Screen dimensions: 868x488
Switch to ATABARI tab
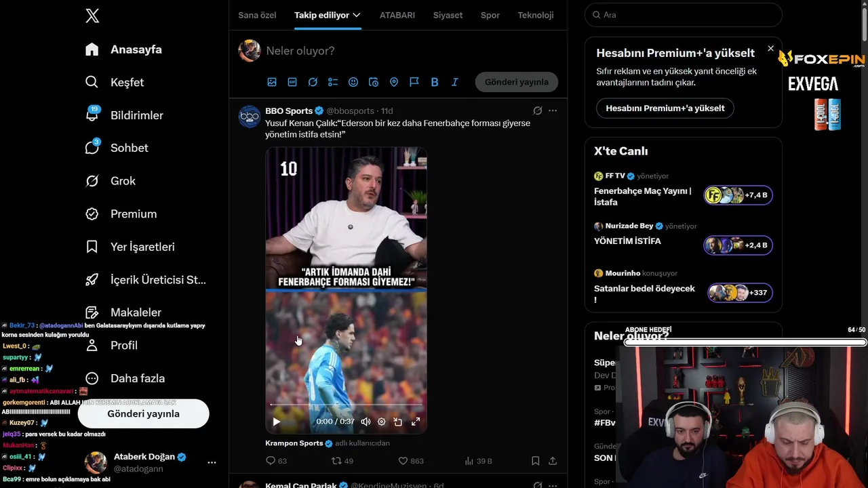(x=397, y=15)
